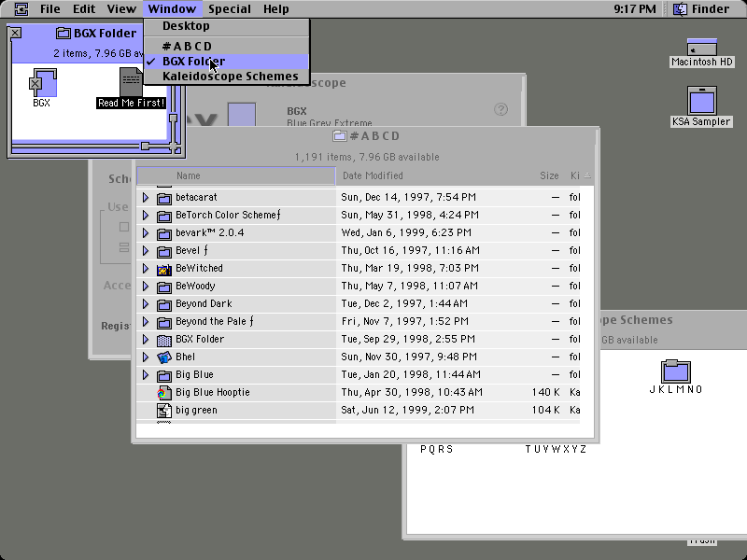Select the J K L M N O folder icon
This screenshot has height=560, width=747.
(x=675, y=371)
